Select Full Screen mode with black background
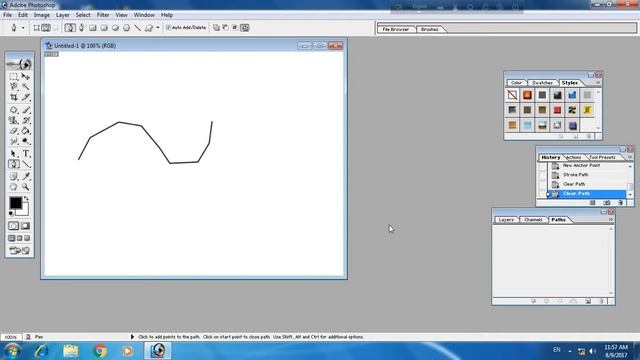Screen dimensions: 640x360 coord(27,238)
